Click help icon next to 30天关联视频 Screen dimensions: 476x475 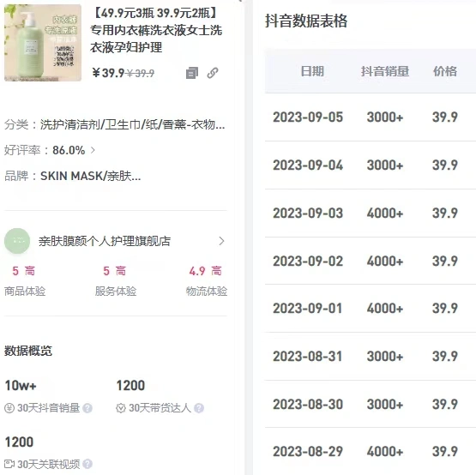87,464
